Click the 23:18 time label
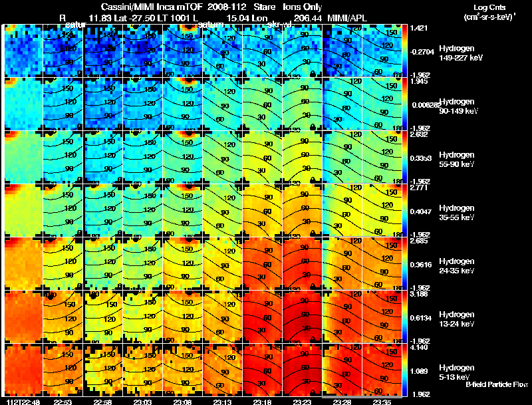The image size is (532, 405). (262, 402)
